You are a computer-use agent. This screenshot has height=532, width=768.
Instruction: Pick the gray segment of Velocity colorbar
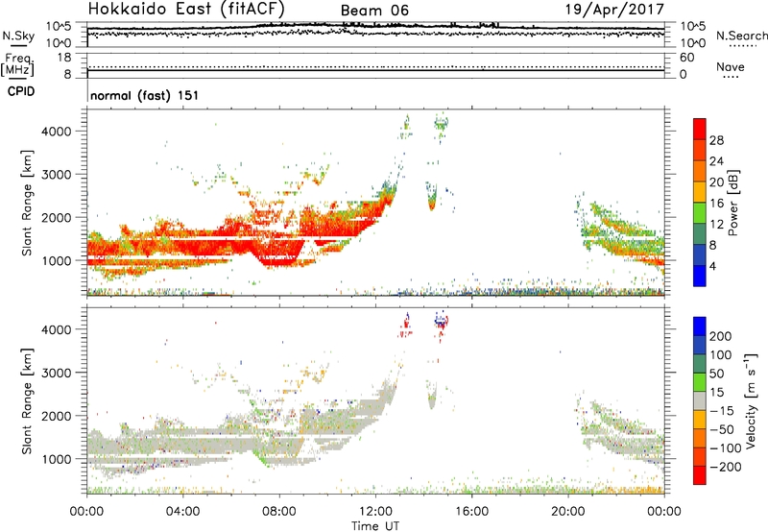click(x=700, y=401)
